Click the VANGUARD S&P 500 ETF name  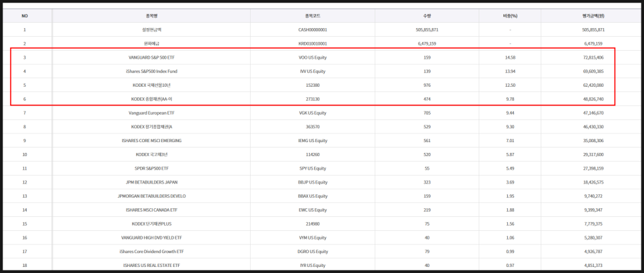pyautogui.click(x=151, y=57)
